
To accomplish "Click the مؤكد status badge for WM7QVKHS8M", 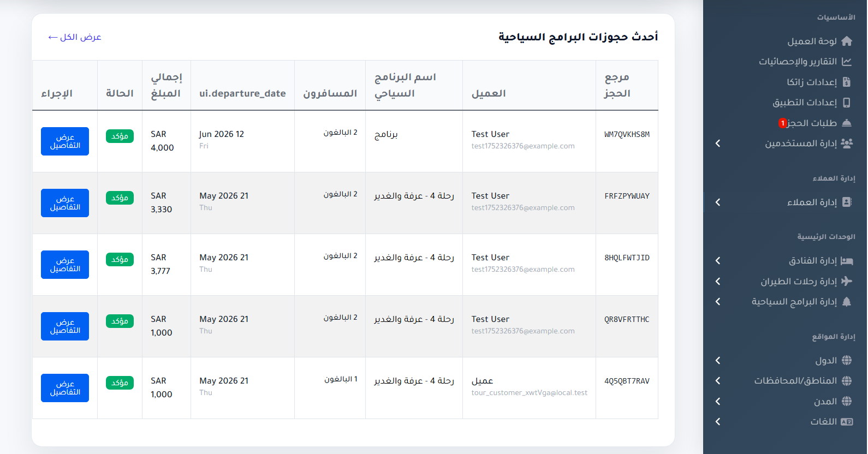I will pos(120,136).
